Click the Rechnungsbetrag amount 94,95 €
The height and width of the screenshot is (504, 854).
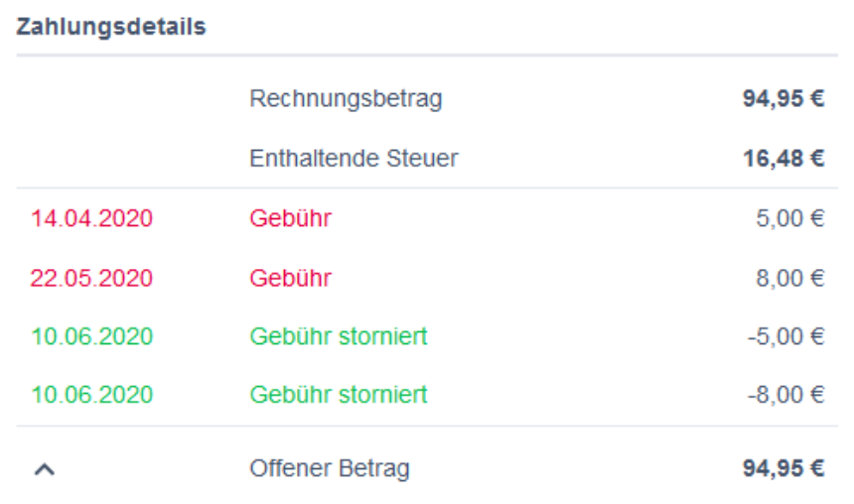[783, 99]
